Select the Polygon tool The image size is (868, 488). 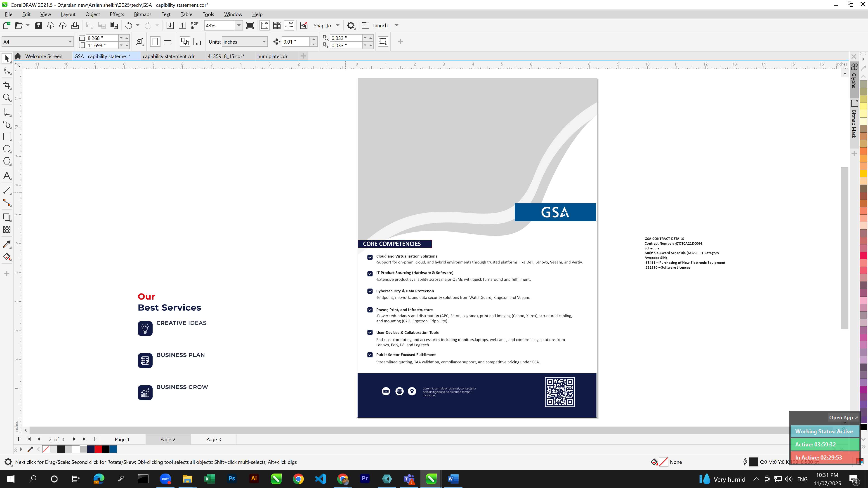pos(7,161)
